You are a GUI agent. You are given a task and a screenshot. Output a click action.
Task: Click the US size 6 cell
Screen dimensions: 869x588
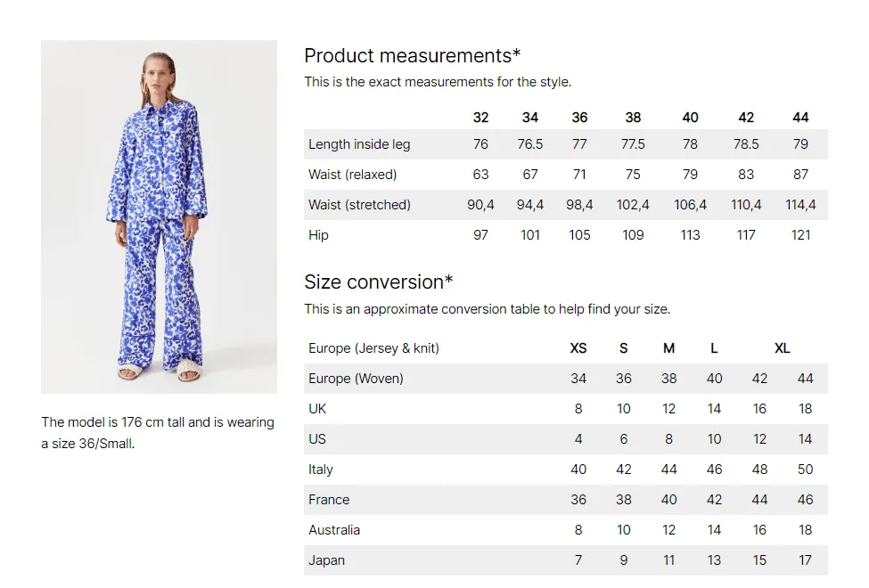click(x=624, y=439)
